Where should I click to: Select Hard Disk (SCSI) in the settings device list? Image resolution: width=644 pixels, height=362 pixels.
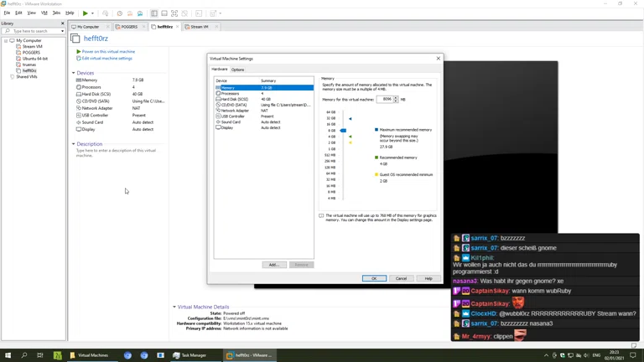click(x=235, y=99)
